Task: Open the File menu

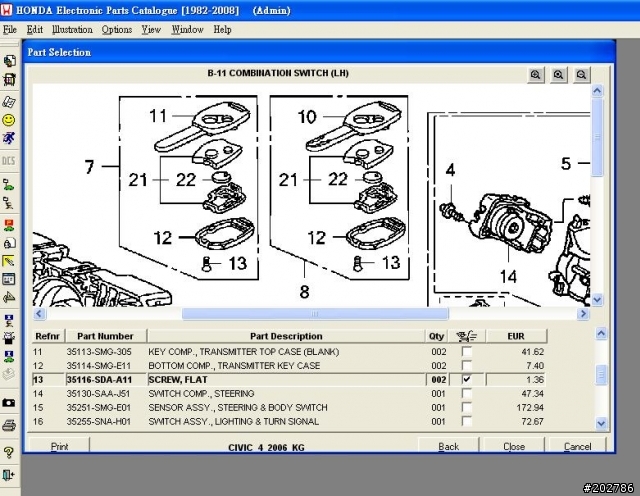Action: click(10, 29)
